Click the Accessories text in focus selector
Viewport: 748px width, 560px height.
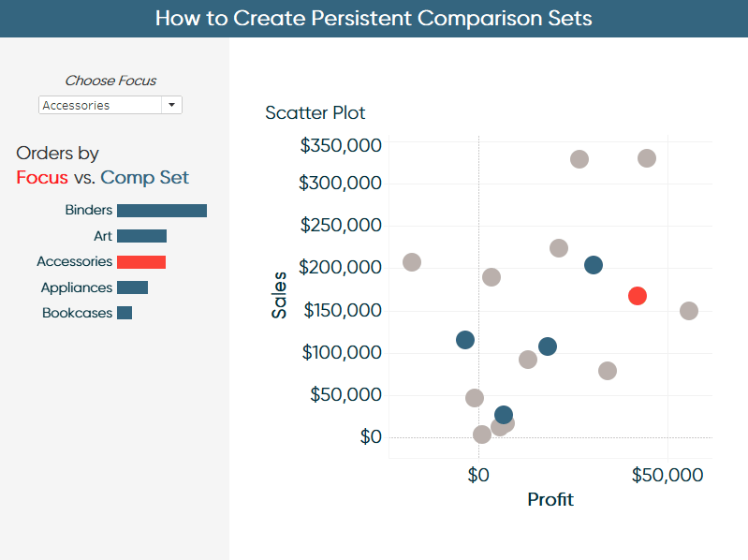point(76,106)
